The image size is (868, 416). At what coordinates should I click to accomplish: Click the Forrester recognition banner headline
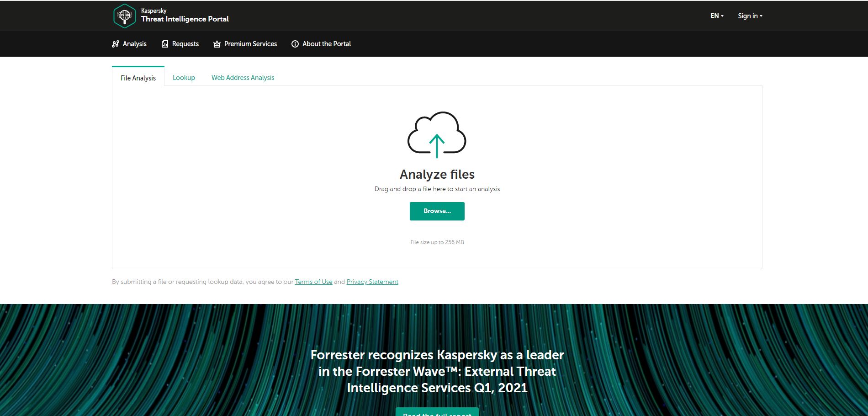click(437, 371)
